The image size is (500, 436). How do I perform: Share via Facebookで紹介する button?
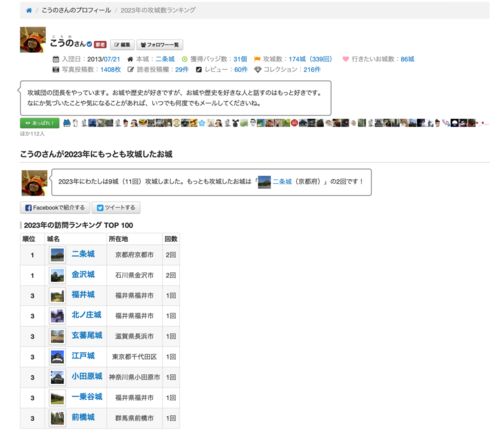point(55,208)
